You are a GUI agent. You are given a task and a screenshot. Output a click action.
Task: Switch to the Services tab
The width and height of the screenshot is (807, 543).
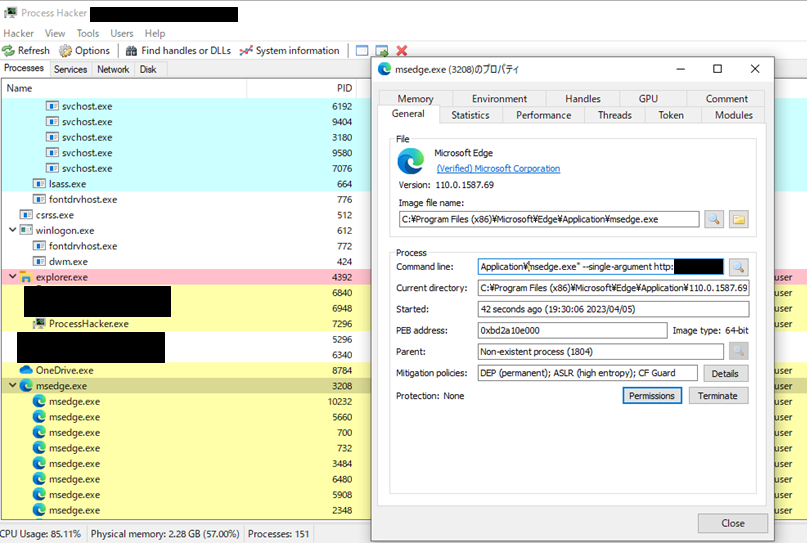pyautogui.click(x=70, y=70)
